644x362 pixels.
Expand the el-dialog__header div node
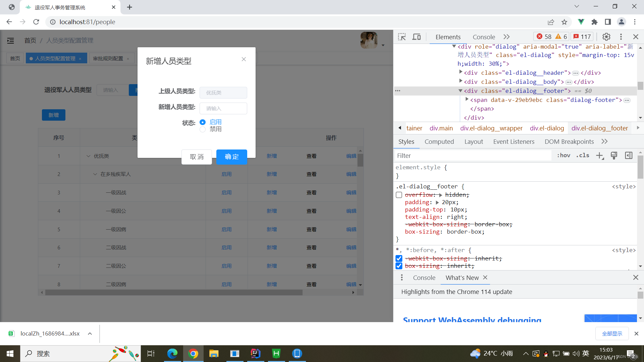(461, 72)
